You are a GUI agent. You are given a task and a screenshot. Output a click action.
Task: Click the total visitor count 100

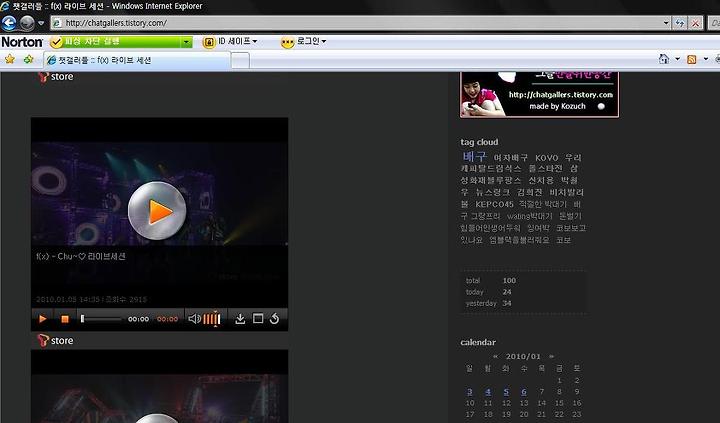point(509,281)
